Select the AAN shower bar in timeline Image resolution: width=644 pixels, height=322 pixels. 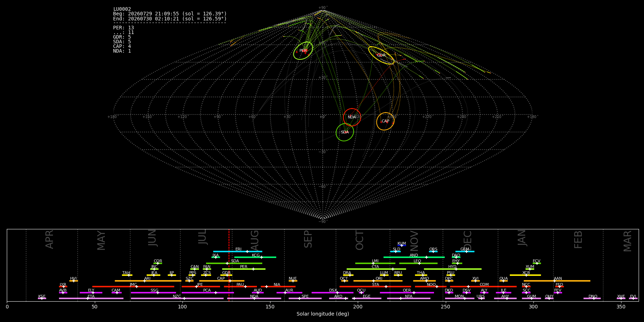(557, 281)
